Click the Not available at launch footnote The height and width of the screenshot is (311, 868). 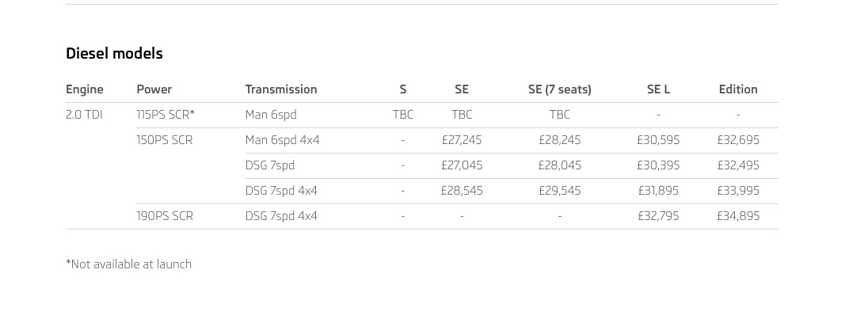coord(128,264)
